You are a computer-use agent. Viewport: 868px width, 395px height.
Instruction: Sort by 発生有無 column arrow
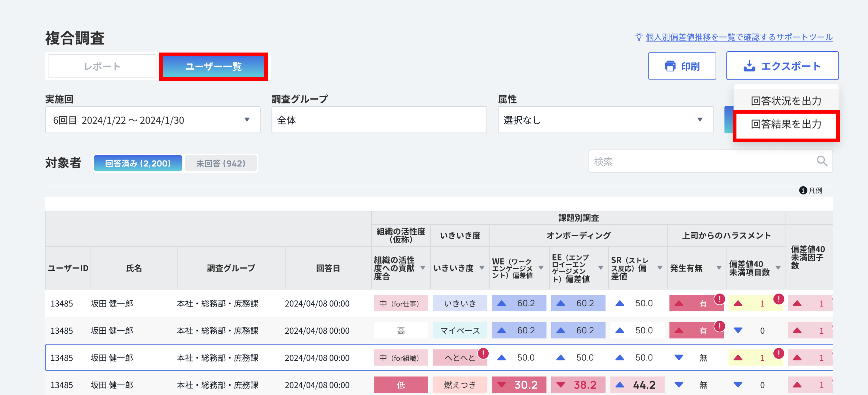click(x=719, y=268)
